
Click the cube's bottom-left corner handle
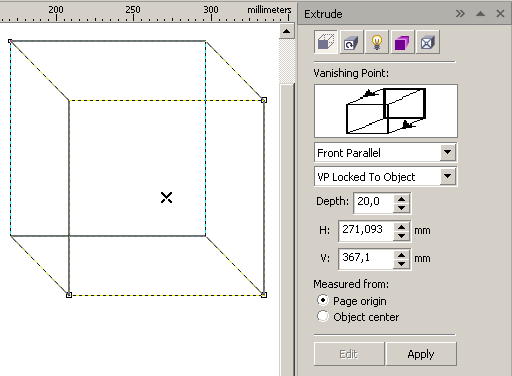click(69, 295)
